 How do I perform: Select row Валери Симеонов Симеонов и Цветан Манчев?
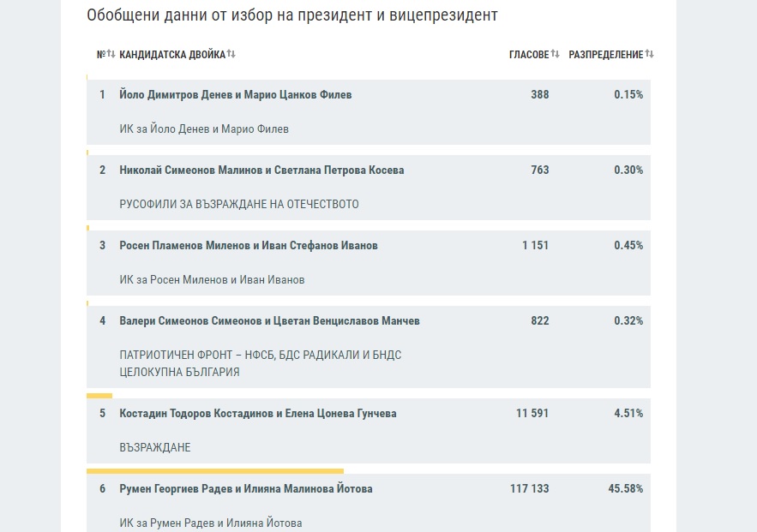(x=369, y=346)
